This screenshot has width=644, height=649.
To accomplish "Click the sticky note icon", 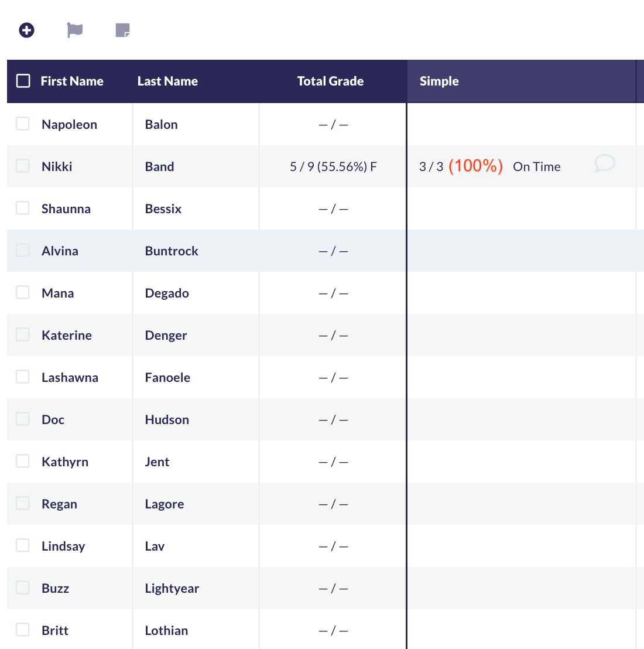I will point(122,30).
